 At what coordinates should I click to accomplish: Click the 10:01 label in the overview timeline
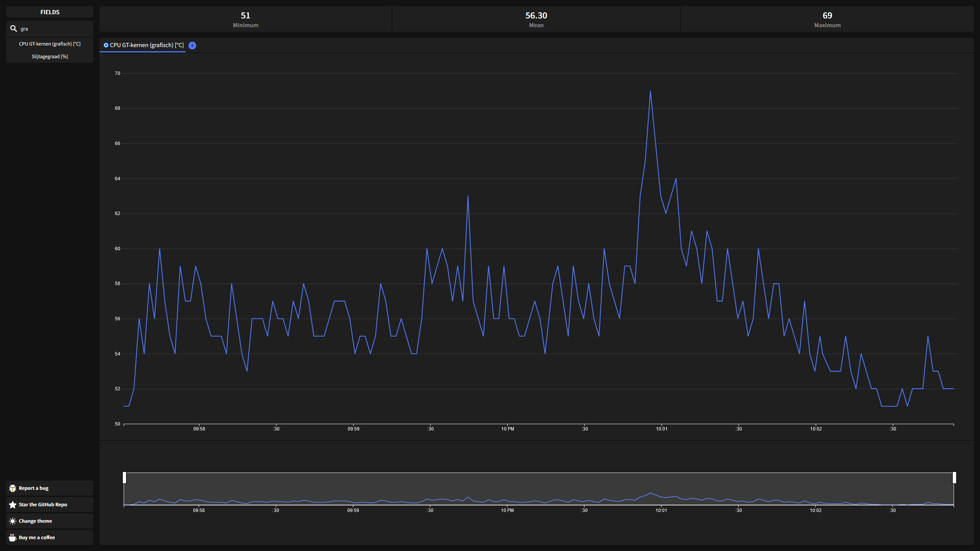pyautogui.click(x=661, y=510)
